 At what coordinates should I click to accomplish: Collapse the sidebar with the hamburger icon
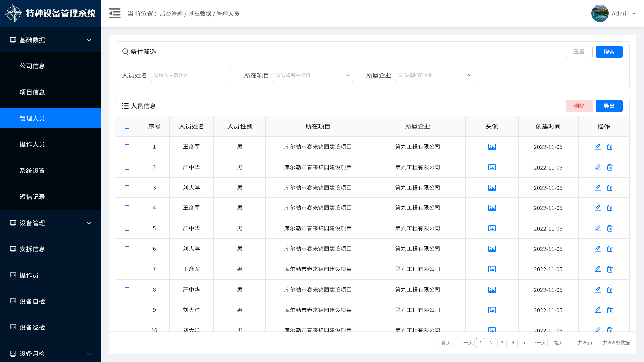coord(114,13)
